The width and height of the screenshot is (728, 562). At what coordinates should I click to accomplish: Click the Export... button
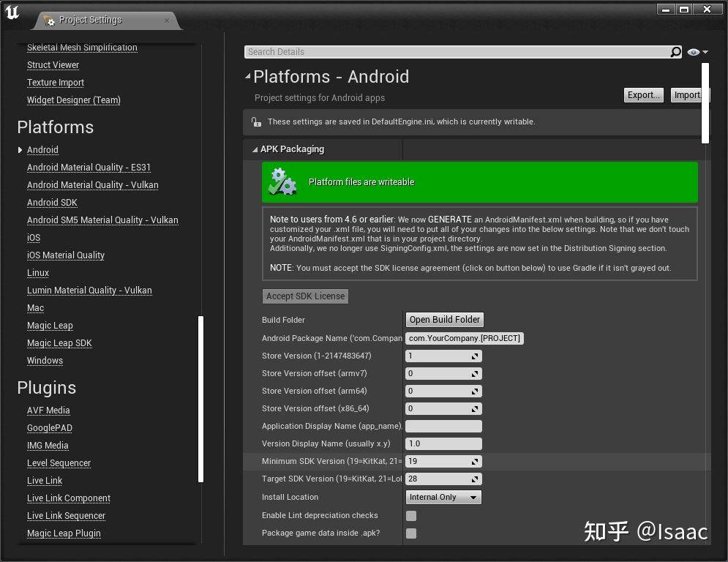[642, 95]
